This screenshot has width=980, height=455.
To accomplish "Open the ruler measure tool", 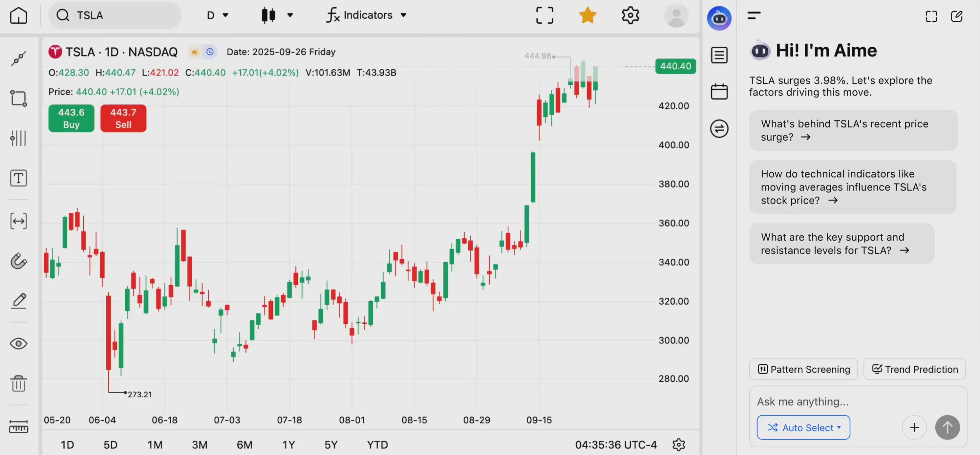I will pyautogui.click(x=18, y=426).
